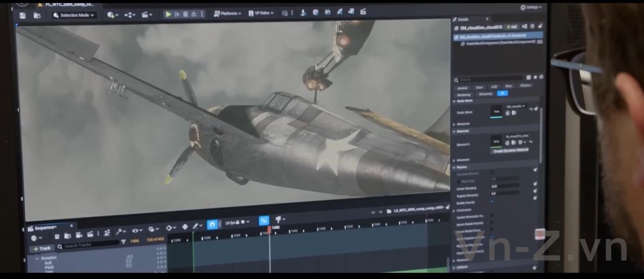644x279 pixels.
Task: Open the Static Mesh asset name dropdown
Action: [516, 106]
